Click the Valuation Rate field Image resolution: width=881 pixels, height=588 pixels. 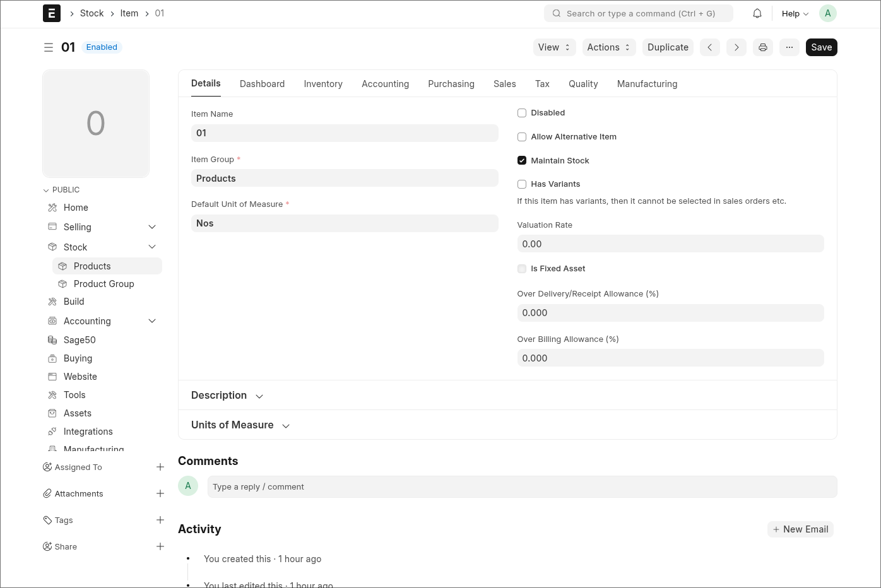pos(670,244)
